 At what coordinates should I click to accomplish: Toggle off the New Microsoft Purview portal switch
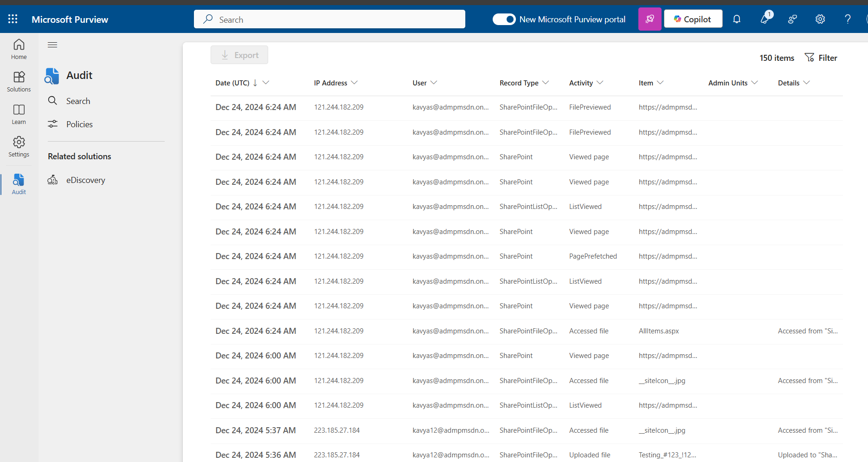tap(504, 20)
